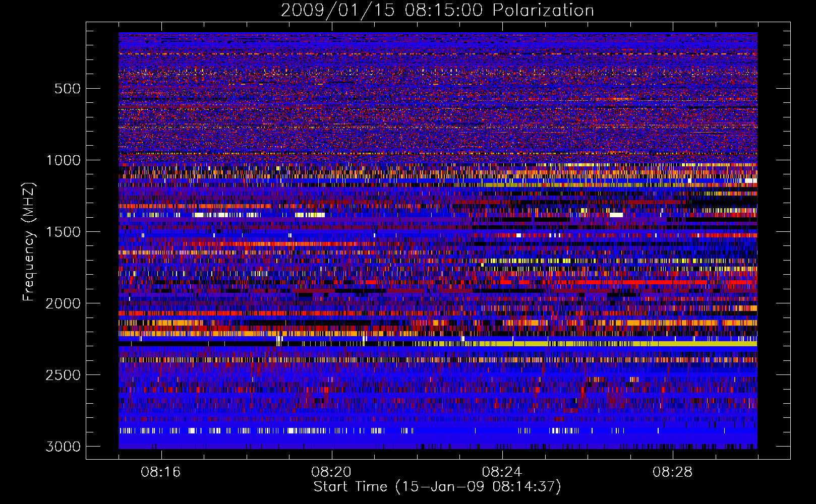Select the 1000 frequency axis label

64,160
